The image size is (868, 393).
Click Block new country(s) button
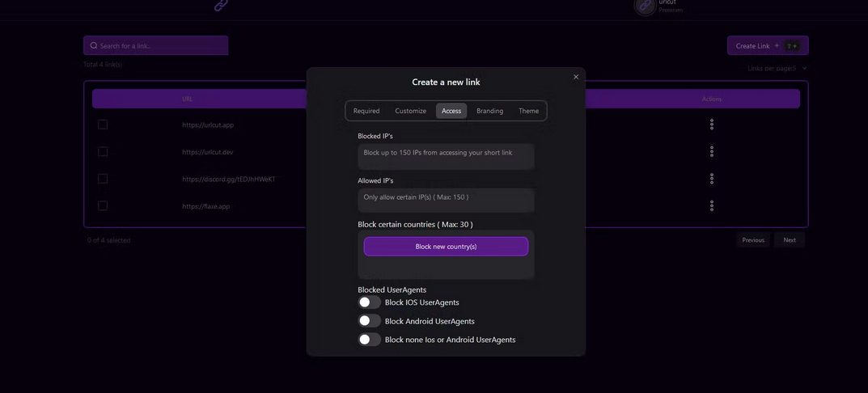447,247
